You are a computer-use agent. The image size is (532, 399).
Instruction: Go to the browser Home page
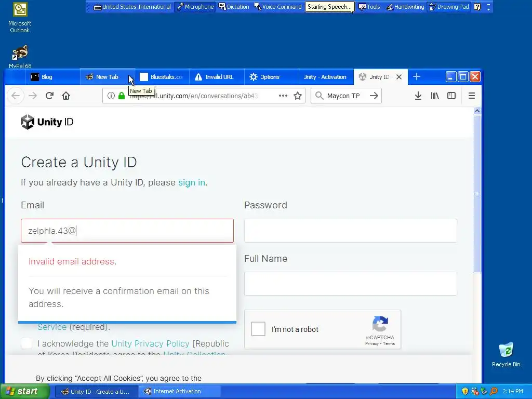66,96
